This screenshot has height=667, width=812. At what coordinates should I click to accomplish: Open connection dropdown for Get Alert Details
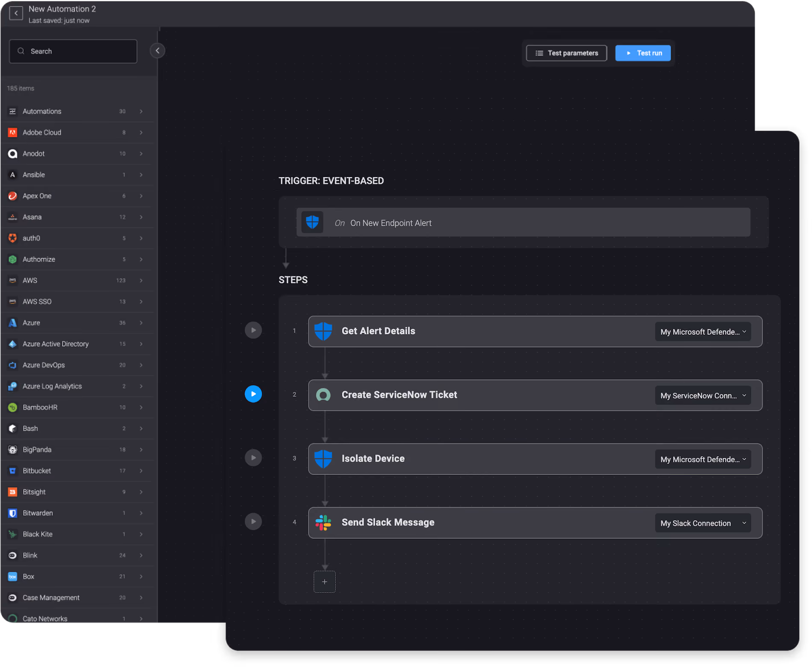click(703, 332)
